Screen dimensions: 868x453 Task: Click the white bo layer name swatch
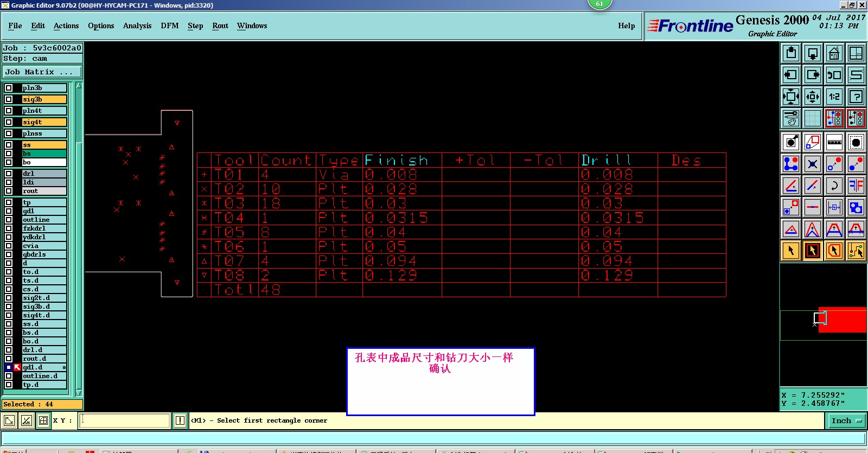(44, 162)
